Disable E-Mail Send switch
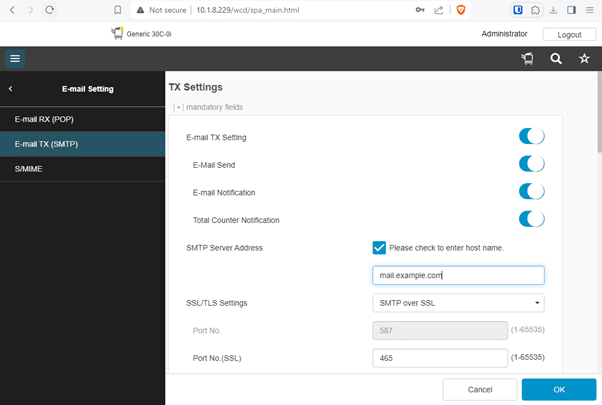Screen dimensions: 602x405 532,164
